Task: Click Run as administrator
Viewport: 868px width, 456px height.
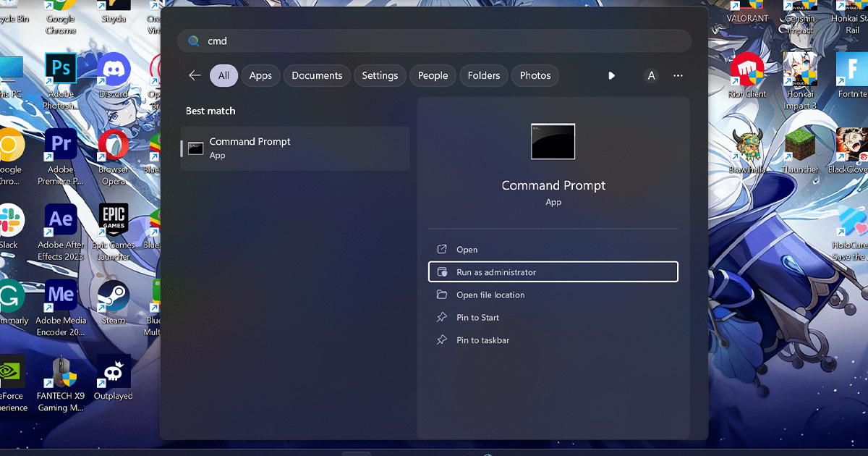Action: click(x=553, y=272)
